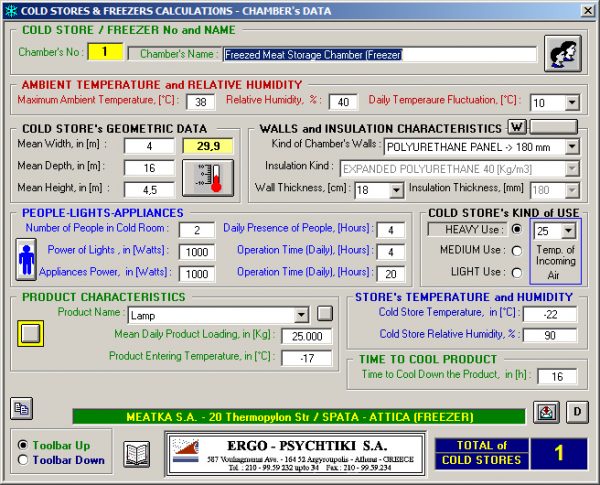Select the MEDIUM Use option
The height and width of the screenshot is (485, 600).
coord(516,250)
